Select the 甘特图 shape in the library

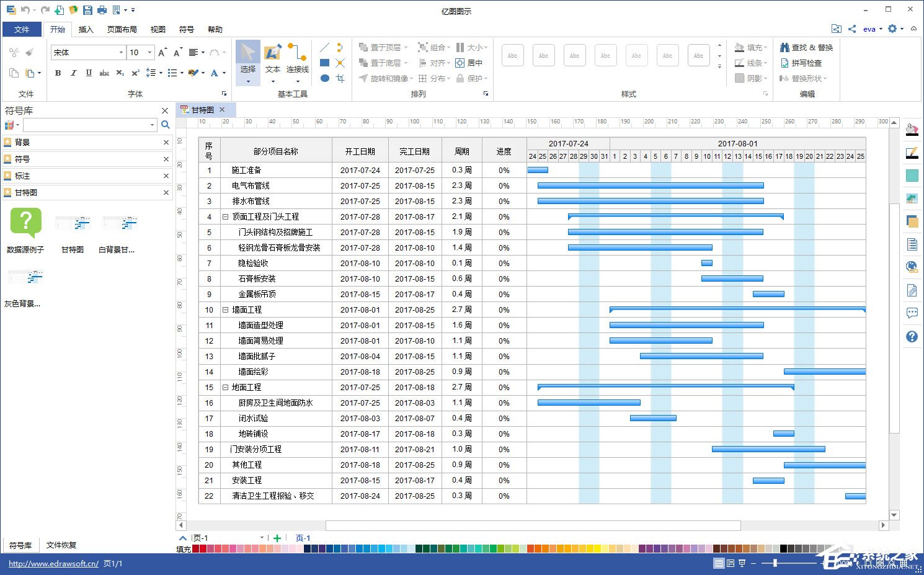(x=73, y=231)
